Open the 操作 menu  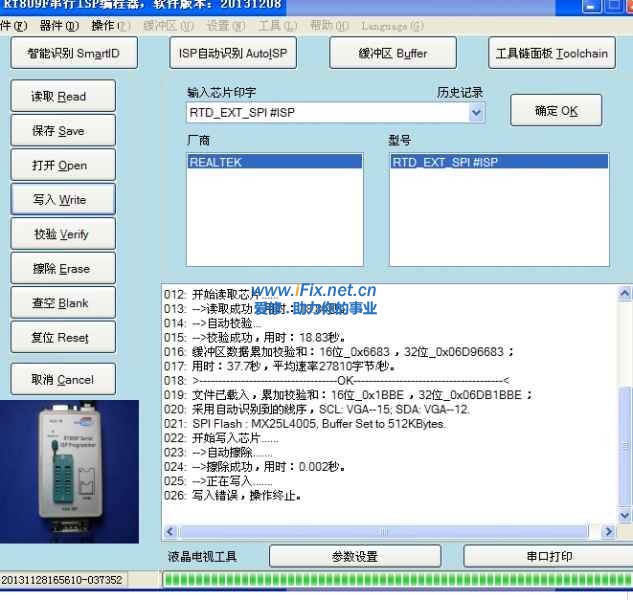coord(111,26)
